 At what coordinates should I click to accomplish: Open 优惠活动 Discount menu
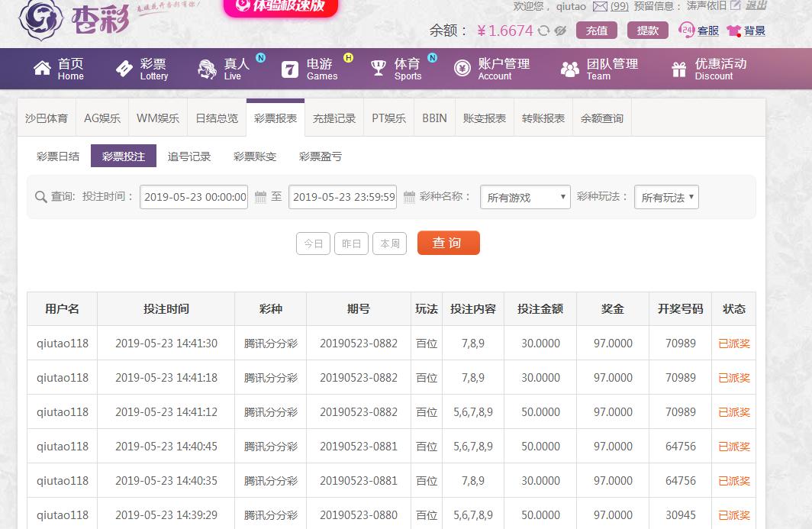point(709,69)
